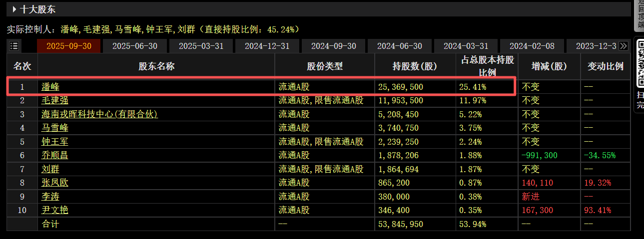This screenshot has height=239, width=644.
Task: Switch to the 2025-06-30 tab
Action: 135,46
